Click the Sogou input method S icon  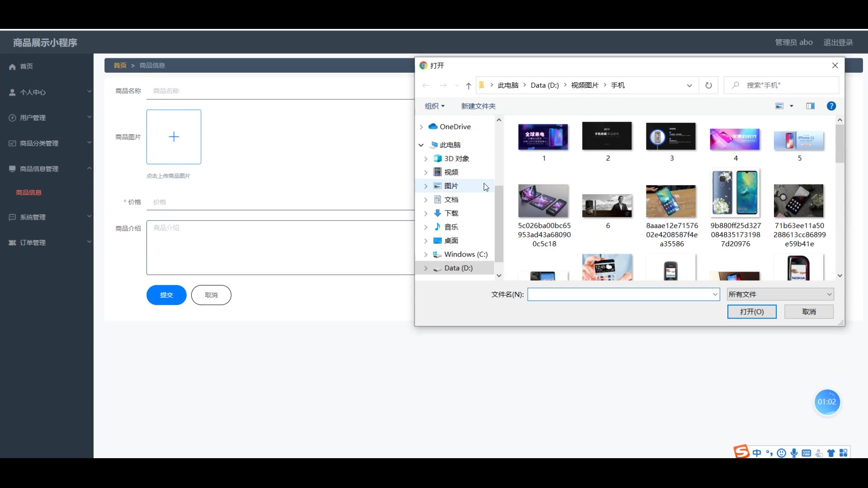click(x=741, y=451)
